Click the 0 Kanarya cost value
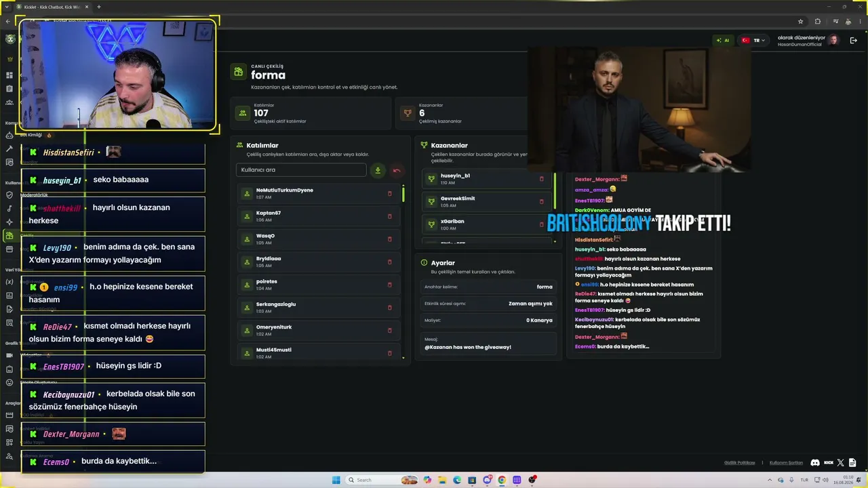 click(539, 321)
